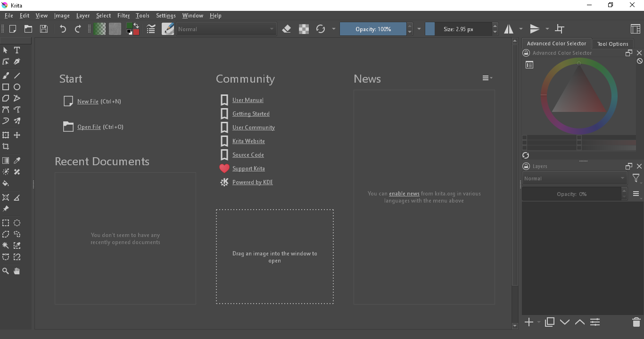The image size is (644, 339).
Task: Select the Polygon tool
Action: (6, 98)
